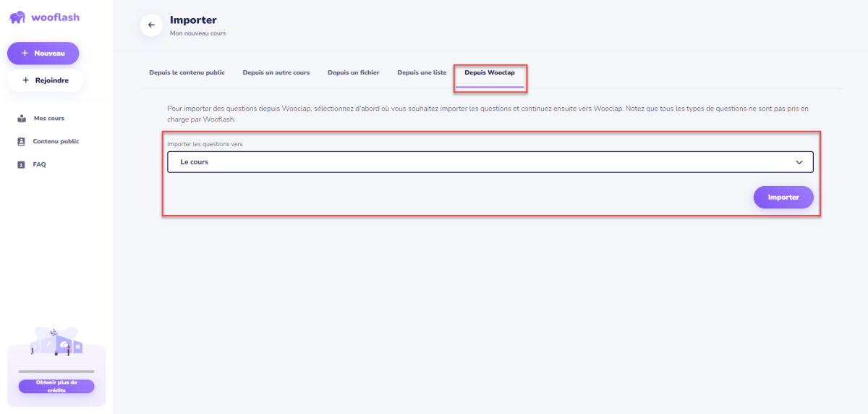Go back using the arrow button

(x=151, y=25)
